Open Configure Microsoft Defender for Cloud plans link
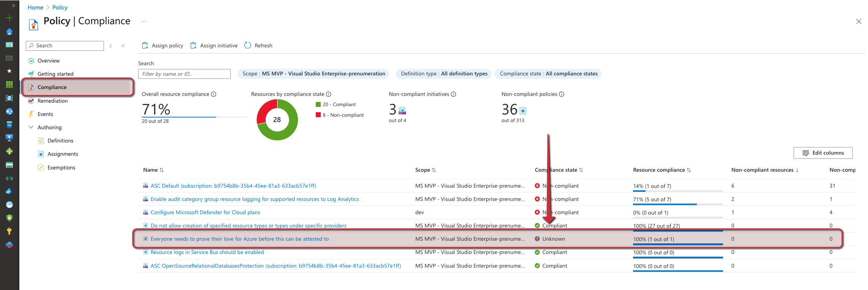The height and width of the screenshot is (290, 868). click(205, 212)
